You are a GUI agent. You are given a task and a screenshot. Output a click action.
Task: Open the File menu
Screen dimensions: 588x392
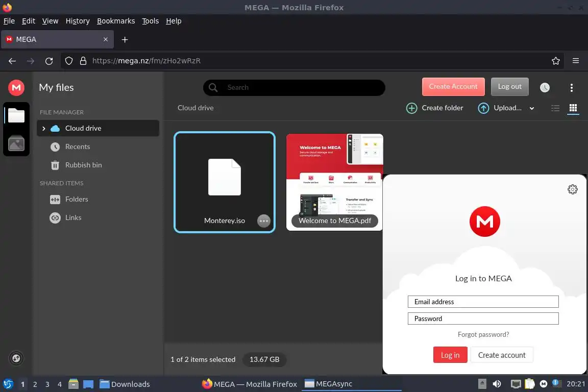tap(9, 21)
